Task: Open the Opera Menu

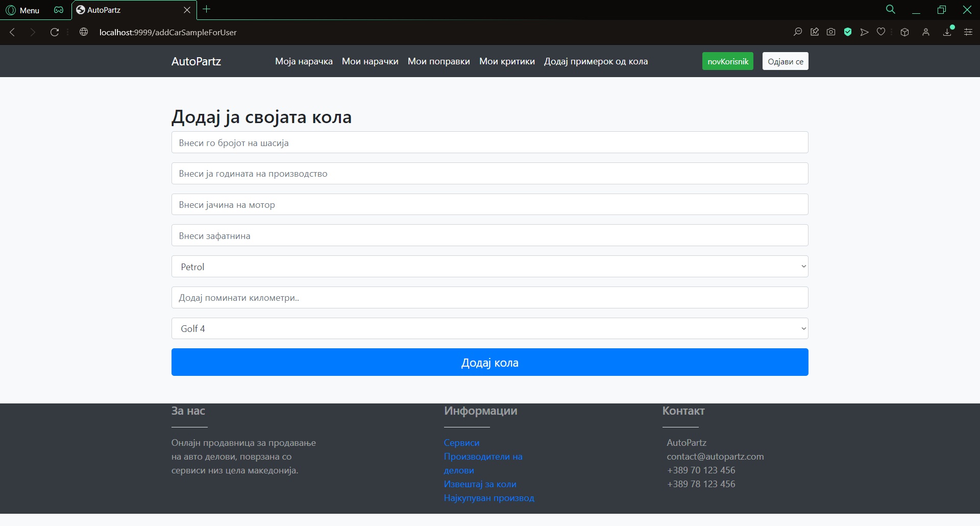Action: (22, 10)
